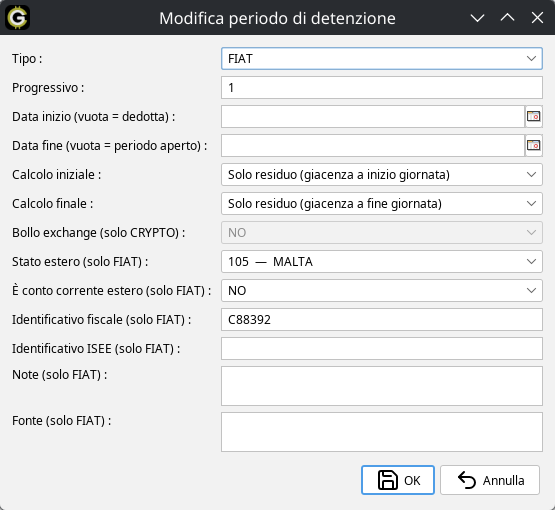Click the 'Progressivo :' label
Screen dimensions: 555x510
[x=48, y=87]
